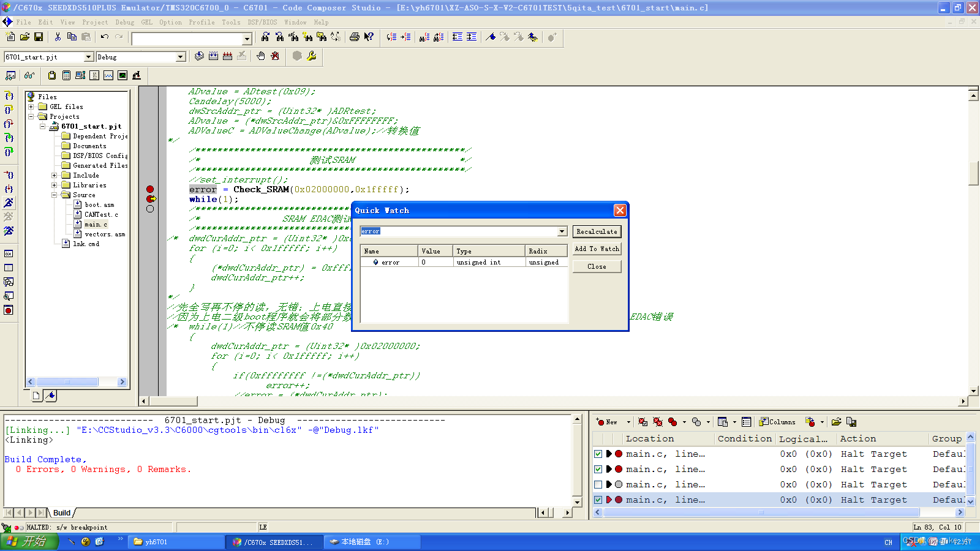
Task: Click the Incremental Build icon
Action: pos(213,56)
